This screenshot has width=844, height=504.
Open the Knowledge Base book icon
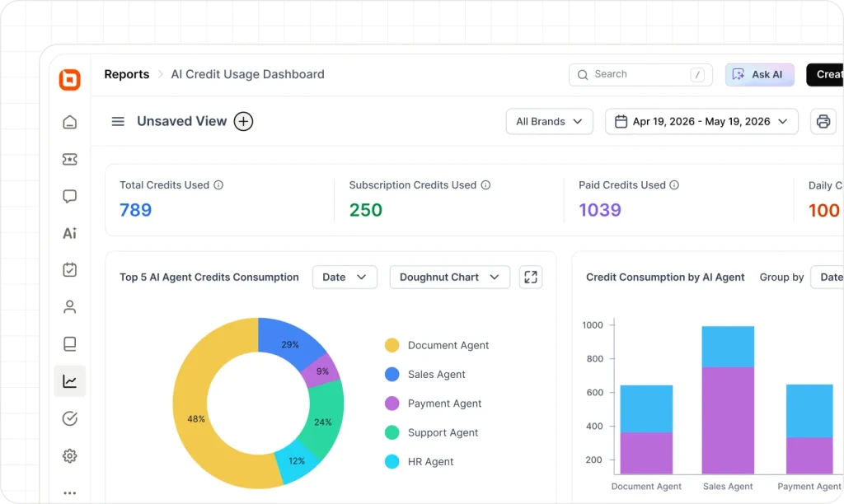70,343
